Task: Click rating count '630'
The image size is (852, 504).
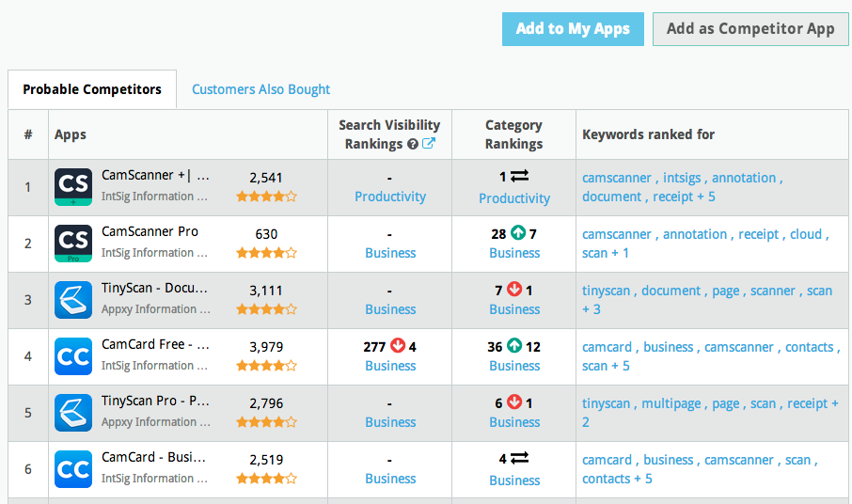Action: click(x=266, y=235)
